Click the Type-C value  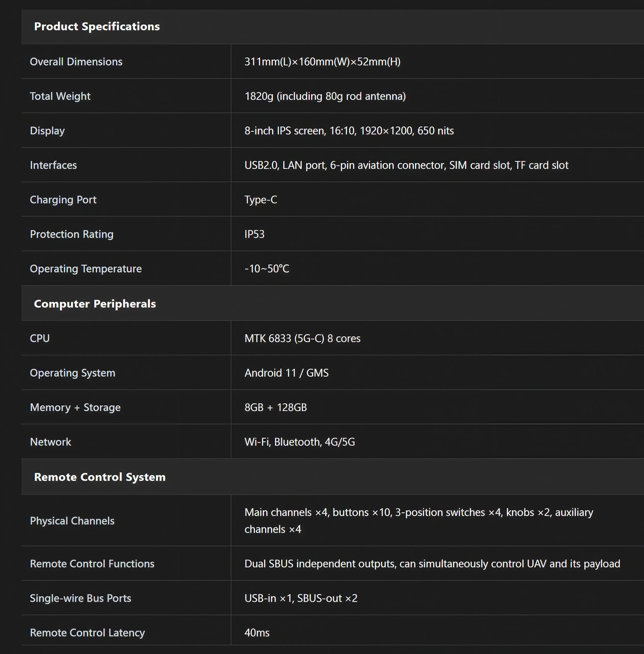[261, 199]
